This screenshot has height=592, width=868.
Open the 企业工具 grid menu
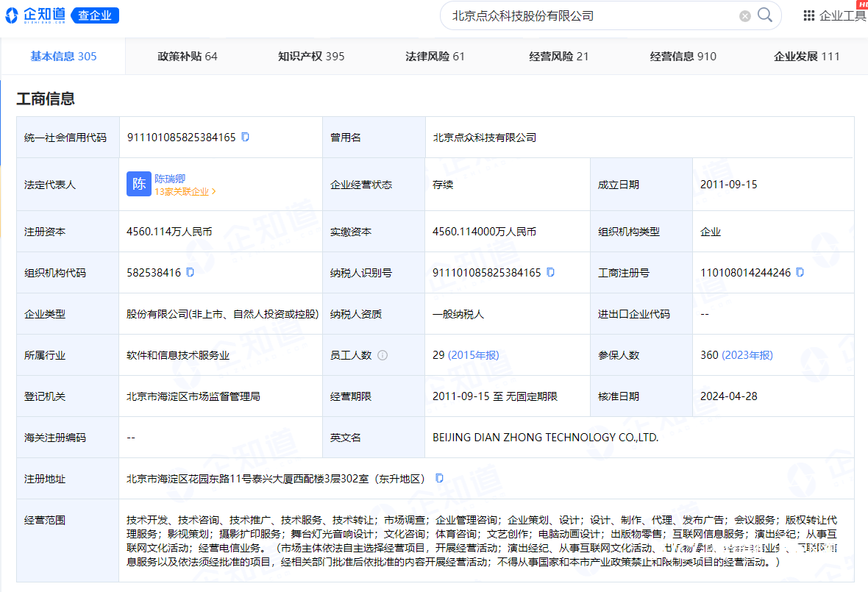(x=808, y=15)
